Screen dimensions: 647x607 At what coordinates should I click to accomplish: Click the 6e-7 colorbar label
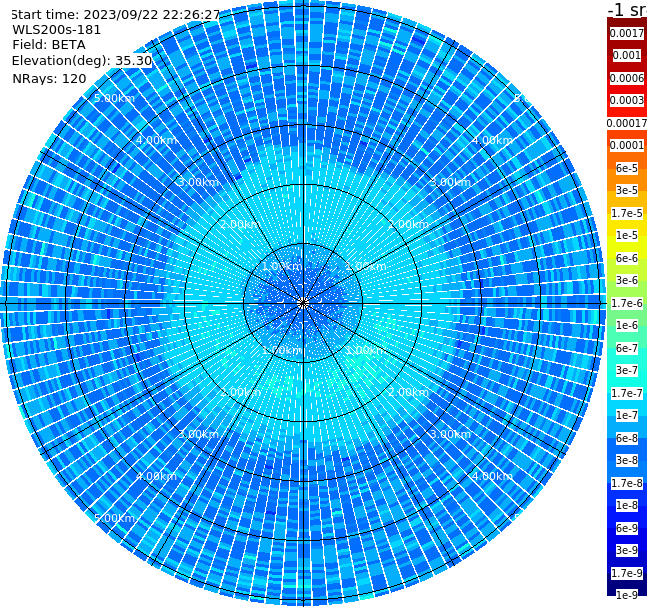coord(627,348)
